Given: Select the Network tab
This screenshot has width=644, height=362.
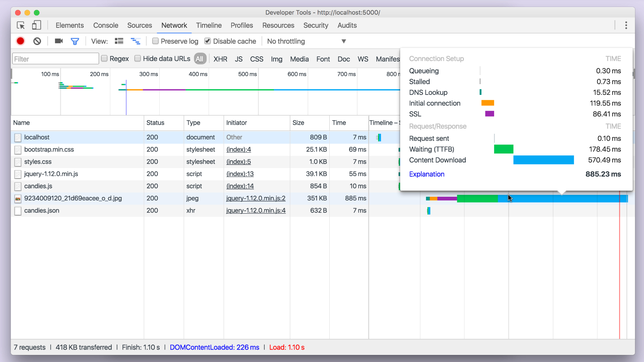Looking at the screenshot, I should pyautogui.click(x=174, y=25).
